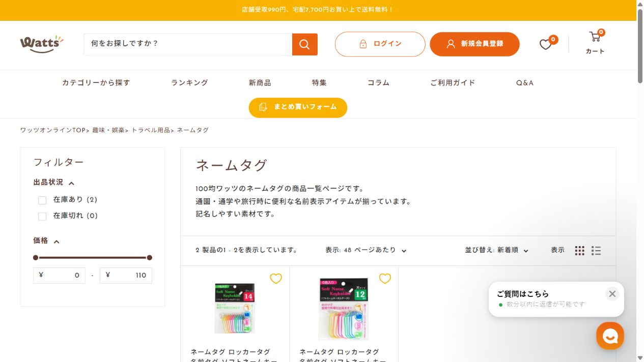Open Q&A menu item
Viewport: 644px width, 362px height.
pyautogui.click(x=525, y=83)
